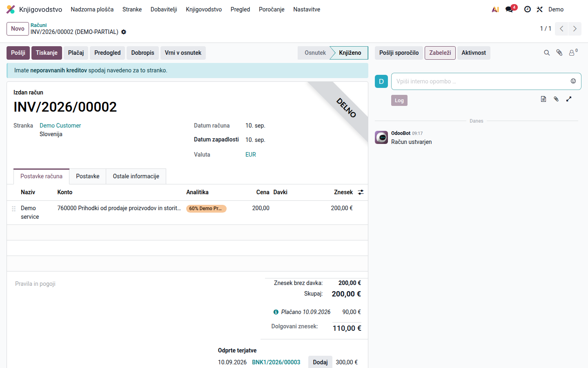Viewport: 588px width, 368px height.
Task: Open the emoji picker in the note field
Action: coord(573,81)
